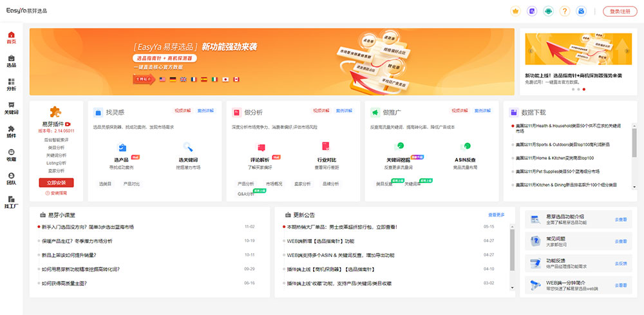Screen dimensions: 644x315
Task: Click the 选关键词 magnifier icon
Action: click(x=187, y=147)
